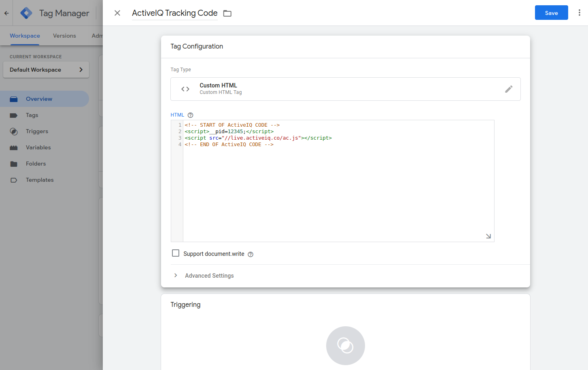The image size is (588, 370).
Task: Open the folder icon next to tag name
Action: point(227,13)
